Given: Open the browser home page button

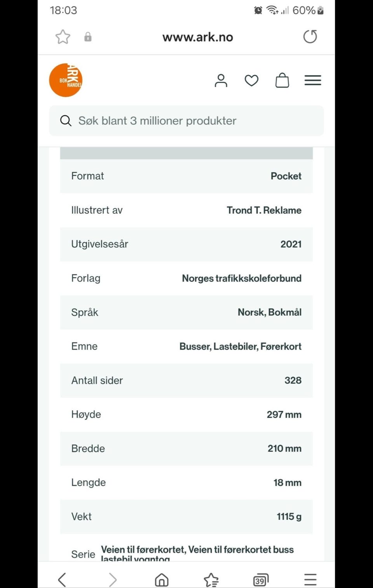Looking at the screenshot, I should tap(162, 579).
